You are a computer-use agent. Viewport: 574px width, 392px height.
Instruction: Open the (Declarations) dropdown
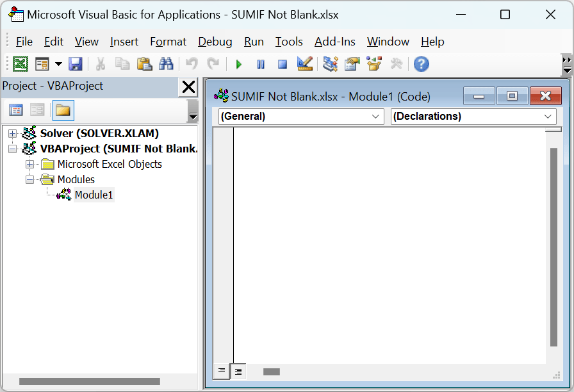click(x=548, y=116)
